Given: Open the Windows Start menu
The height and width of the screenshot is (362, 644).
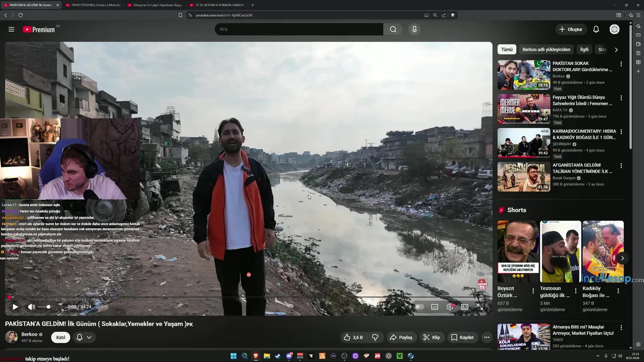Looking at the screenshot, I should point(233,356).
